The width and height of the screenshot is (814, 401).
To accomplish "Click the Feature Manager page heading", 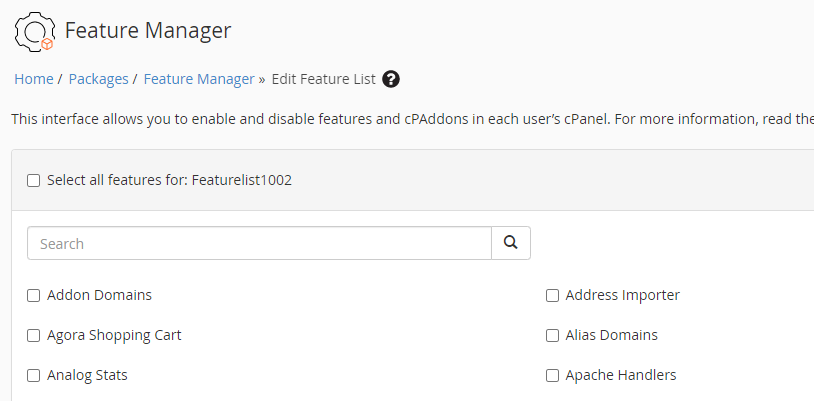I will [148, 31].
